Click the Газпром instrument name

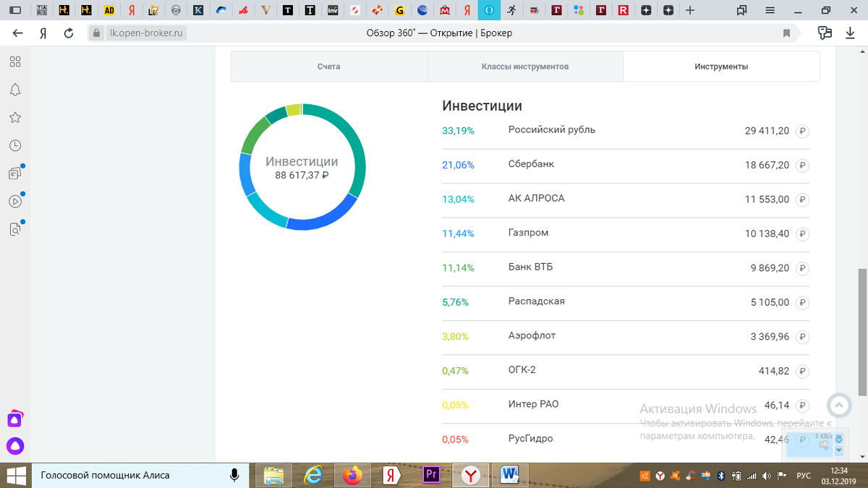(x=528, y=233)
